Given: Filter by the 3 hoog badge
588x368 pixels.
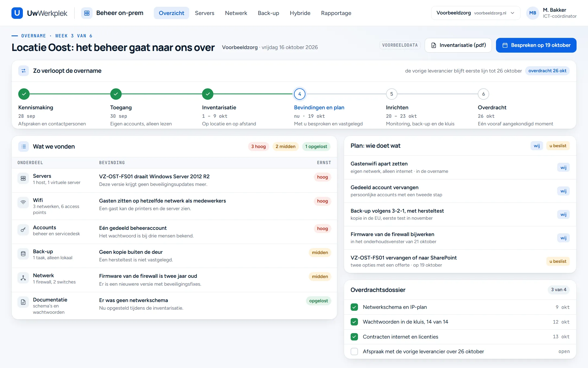Looking at the screenshot, I should click(x=258, y=147).
